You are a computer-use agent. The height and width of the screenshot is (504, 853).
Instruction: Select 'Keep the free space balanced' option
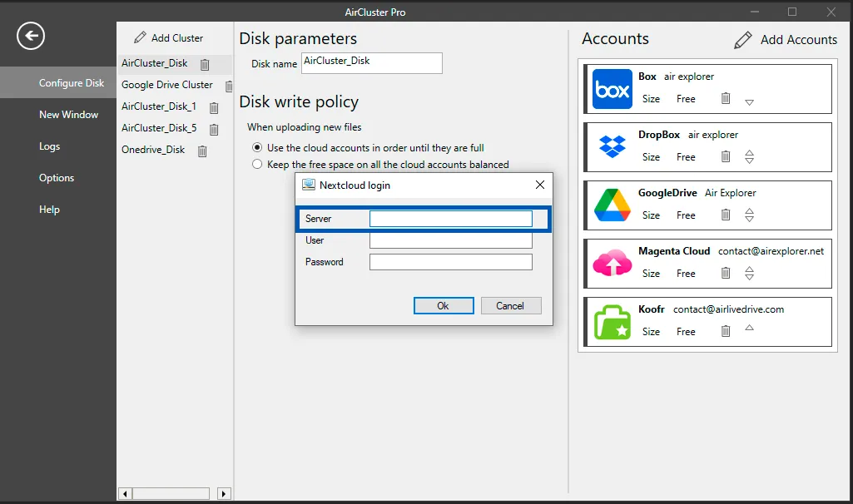257,164
